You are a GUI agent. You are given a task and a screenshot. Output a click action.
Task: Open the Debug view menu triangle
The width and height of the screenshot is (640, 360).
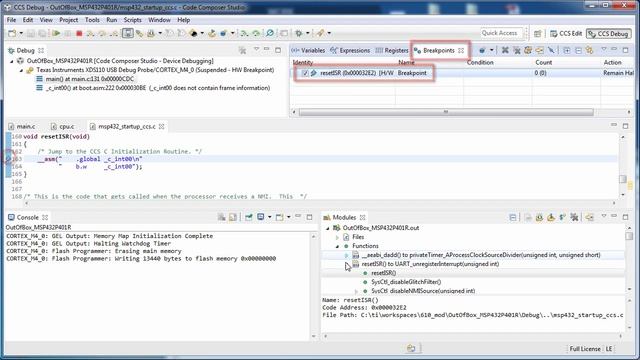(x=256, y=50)
